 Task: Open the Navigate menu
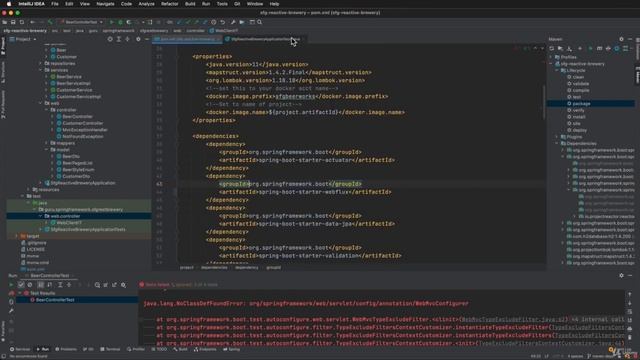(x=105, y=4)
